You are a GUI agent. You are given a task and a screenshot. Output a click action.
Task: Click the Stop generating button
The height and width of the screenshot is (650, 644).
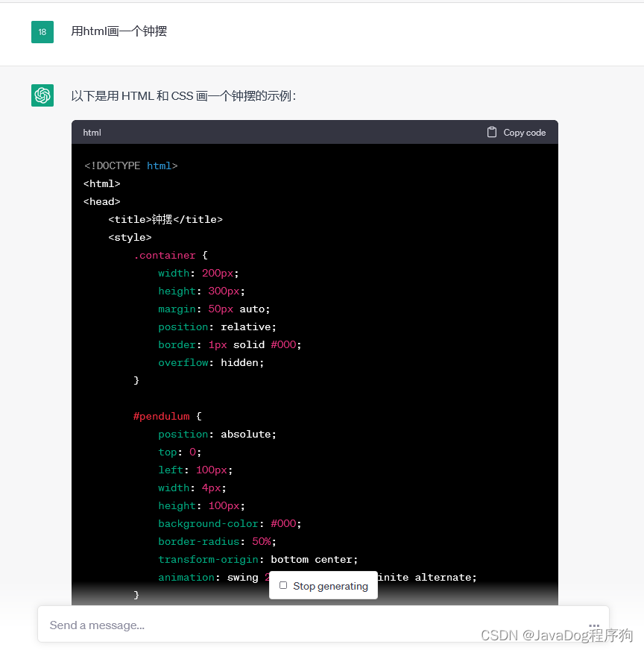tap(323, 585)
